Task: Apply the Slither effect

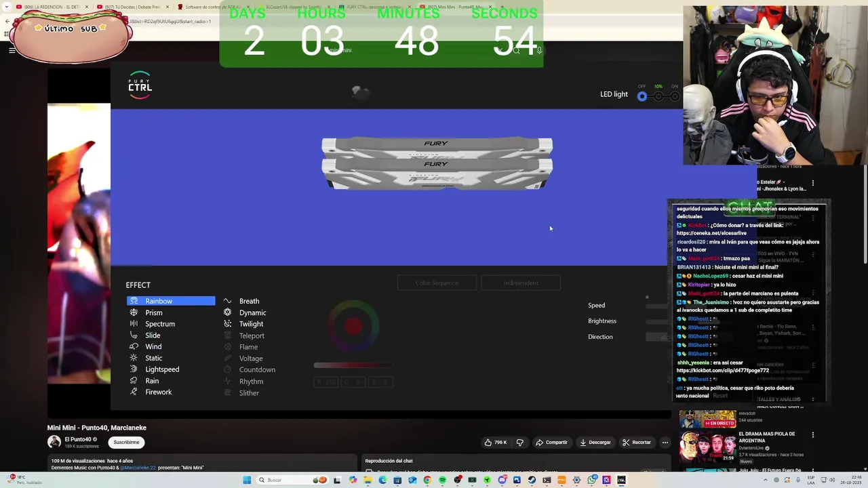Action: 249,393
